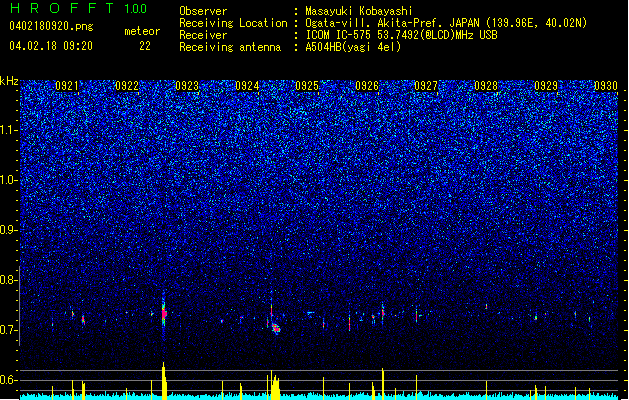Click the meteor count 22
Screen dimensions: 629x400
point(145,46)
